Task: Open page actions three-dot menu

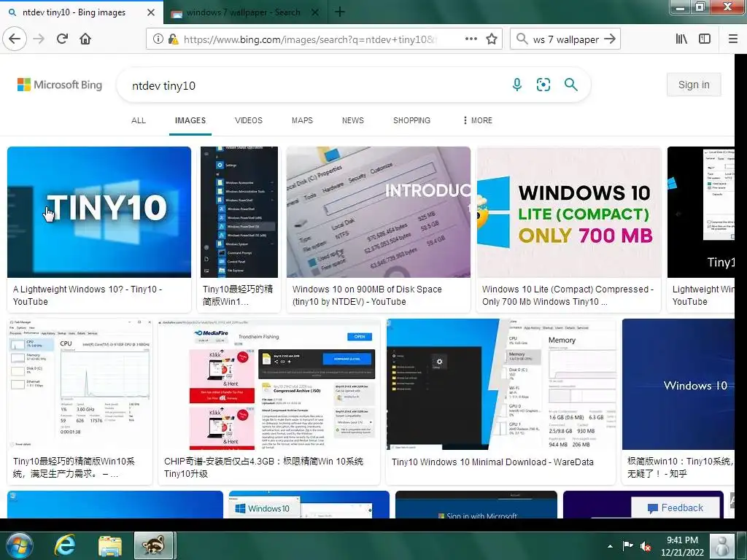Action: click(471, 39)
